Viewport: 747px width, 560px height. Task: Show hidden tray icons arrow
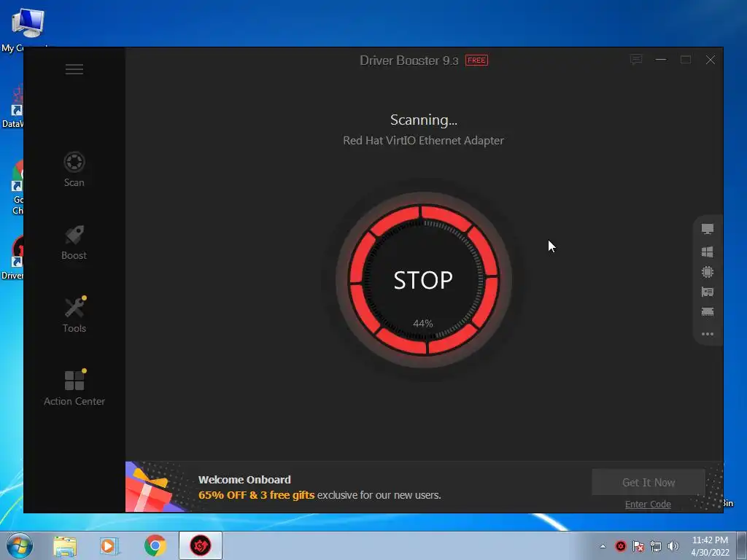(x=603, y=546)
